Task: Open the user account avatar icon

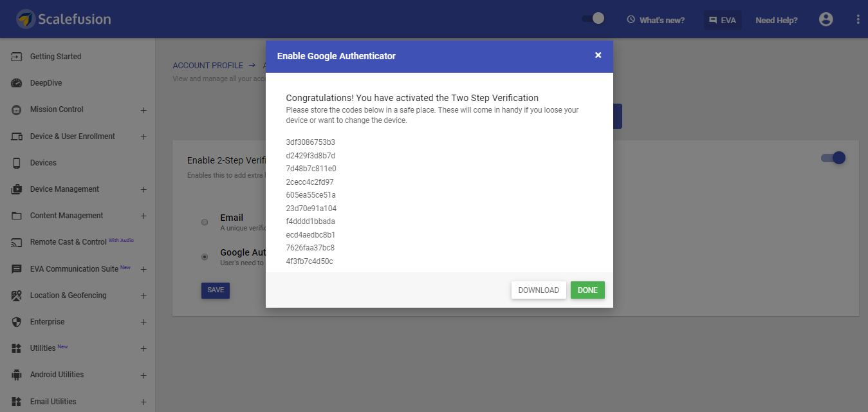Action: point(826,19)
